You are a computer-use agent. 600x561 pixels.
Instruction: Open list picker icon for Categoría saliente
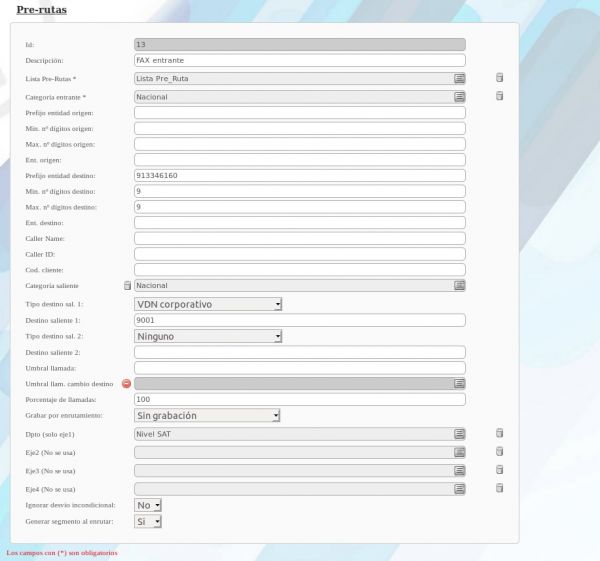tap(459, 285)
